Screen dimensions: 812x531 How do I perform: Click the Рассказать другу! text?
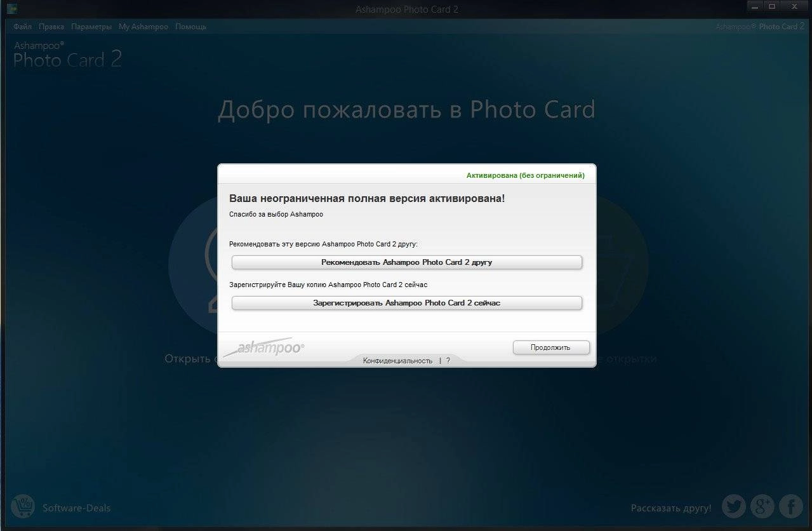pyautogui.click(x=671, y=508)
